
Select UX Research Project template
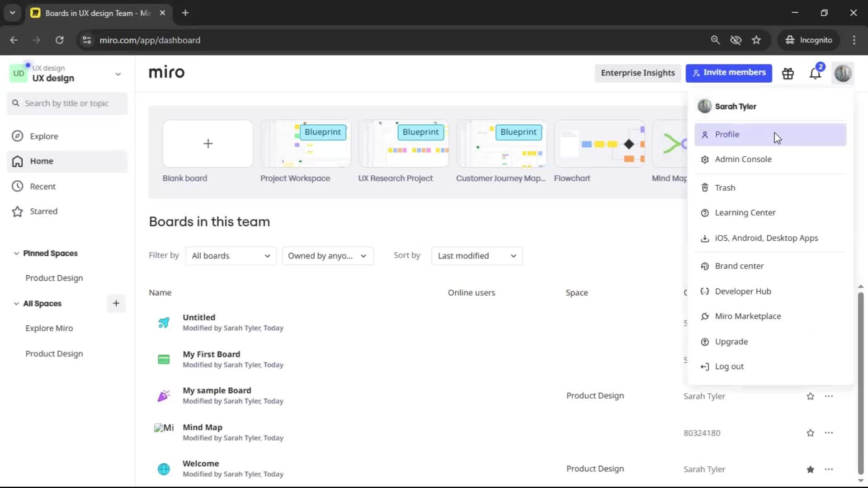pyautogui.click(x=403, y=144)
